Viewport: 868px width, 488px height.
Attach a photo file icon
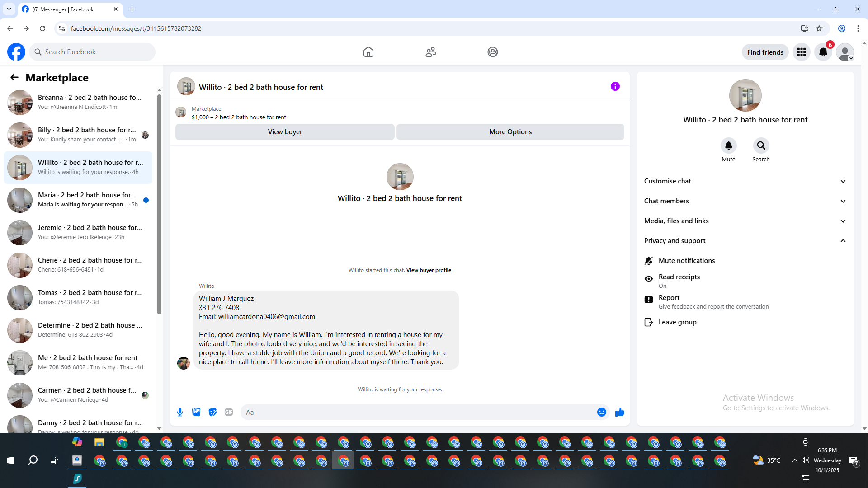[x=196, y=412]
